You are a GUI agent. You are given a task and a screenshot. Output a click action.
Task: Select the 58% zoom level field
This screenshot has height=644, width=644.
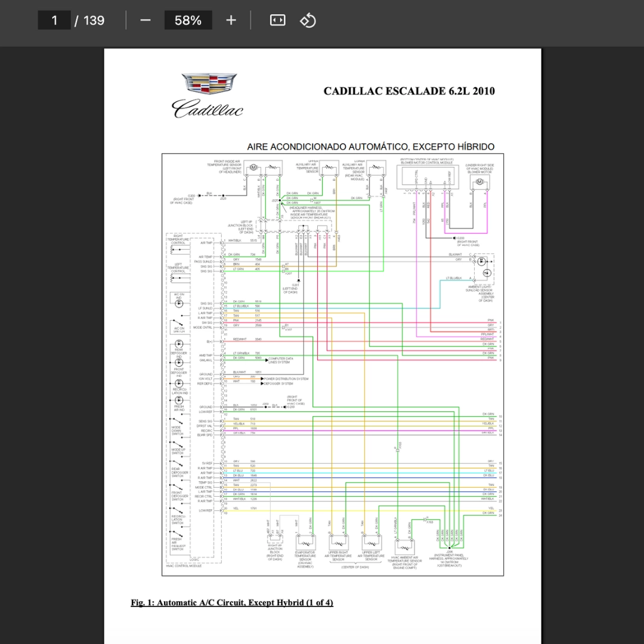(x=188, y=20)
